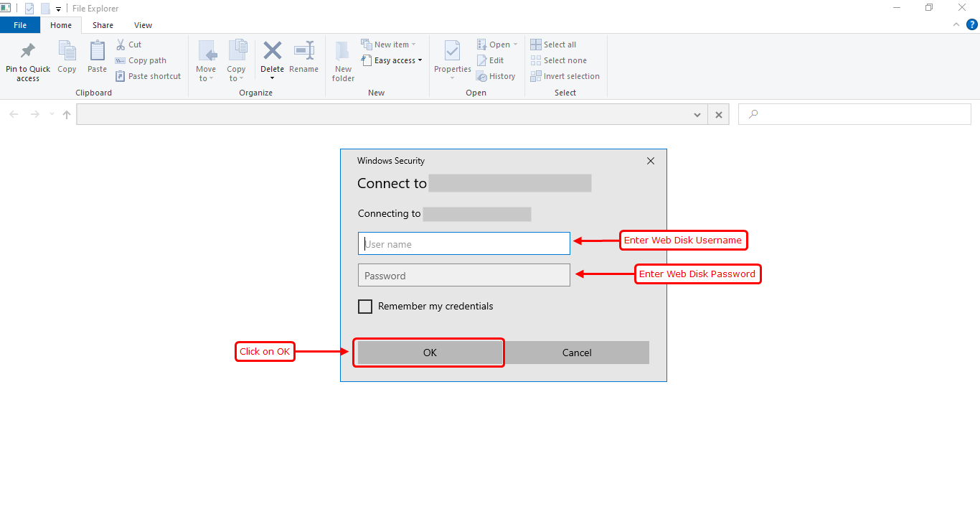Open the File menu tab
This screenshot has height=522, width=980.
[20, 25]
